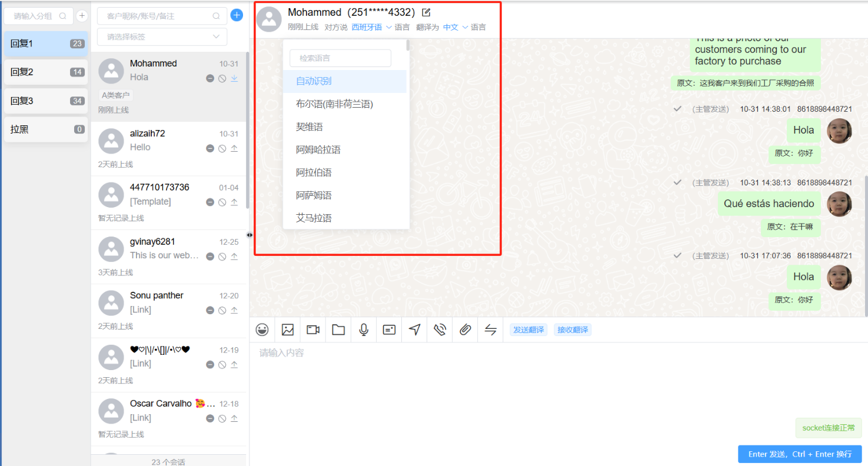The image size is (868, 466).
Task: Click the search magnifier in customer search box
Action: (217, 16)
